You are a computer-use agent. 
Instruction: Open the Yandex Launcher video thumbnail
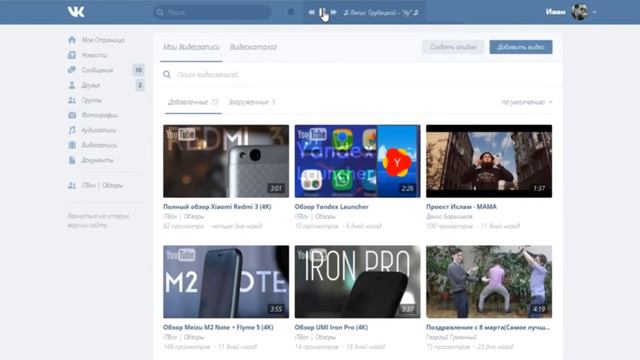tap(357, 161)
